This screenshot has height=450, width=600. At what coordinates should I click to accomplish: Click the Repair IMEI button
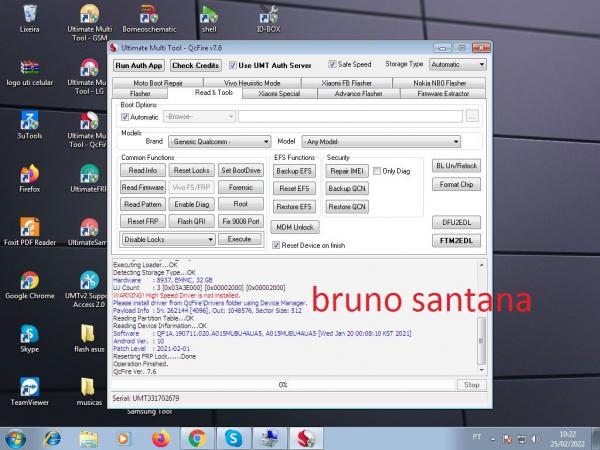click(x=347, y=171)
